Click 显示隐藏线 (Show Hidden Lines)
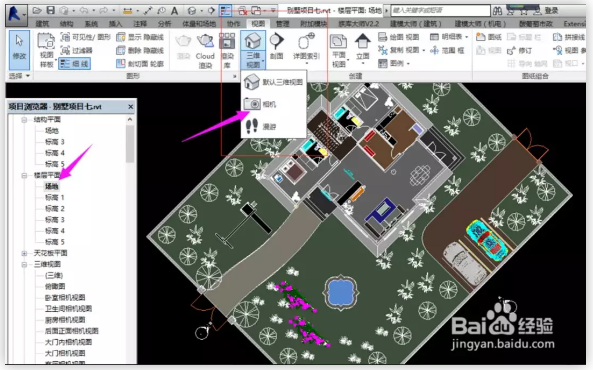The height and width of the screenshot is (370, 593). (140, 37)
